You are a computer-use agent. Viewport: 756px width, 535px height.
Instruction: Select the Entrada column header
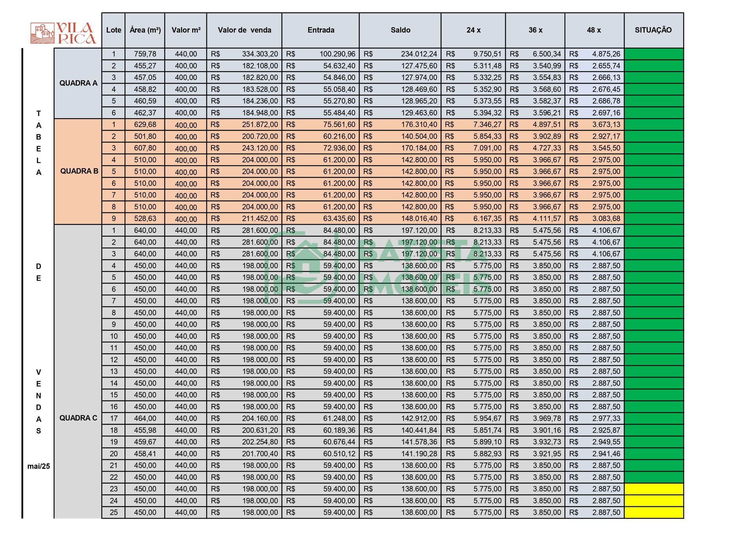[x=321, y=30]
